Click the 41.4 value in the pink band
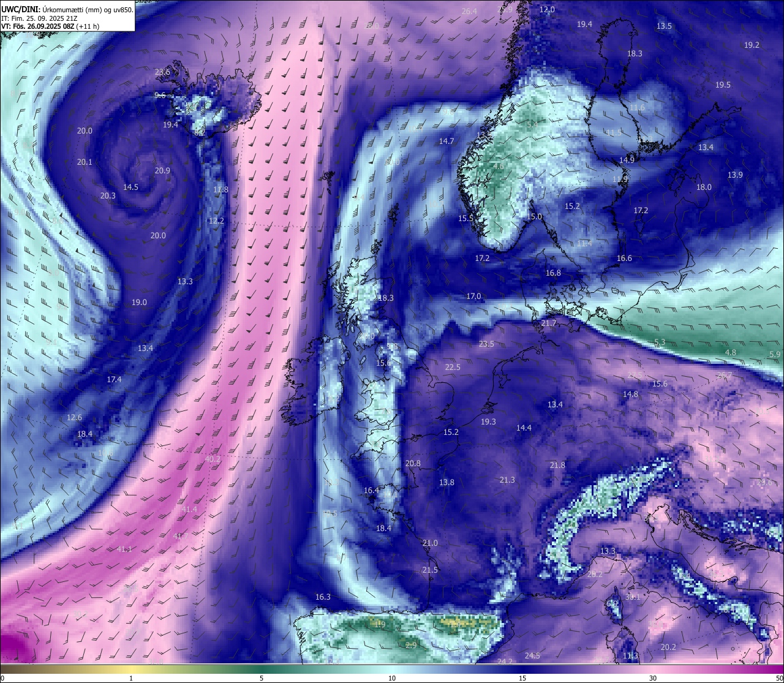This screenshot has width=784, height=683. tap(190, 509)
